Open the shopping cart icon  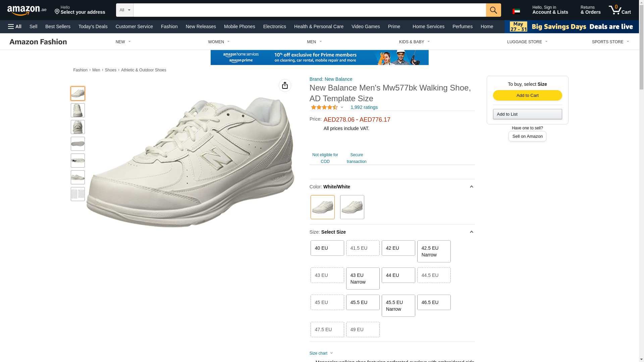[x=619, y=10]
